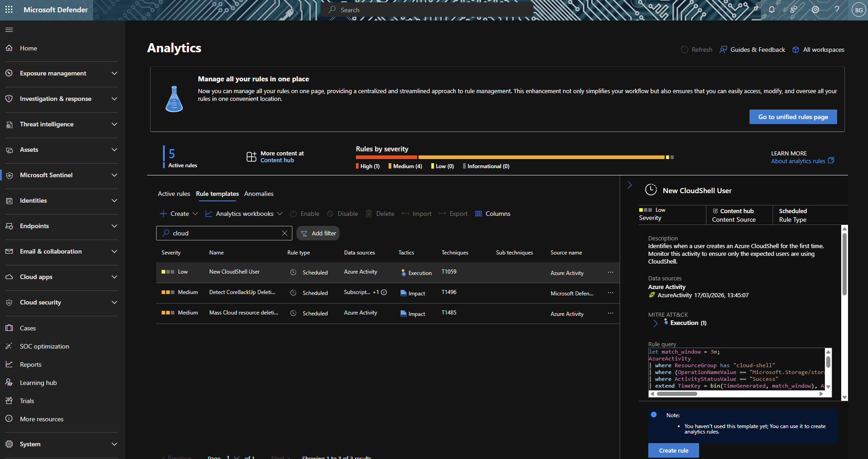Screen dimensions: 868x459
Task: Open Analytics workbooks dropdown
Action: point(244,214)
